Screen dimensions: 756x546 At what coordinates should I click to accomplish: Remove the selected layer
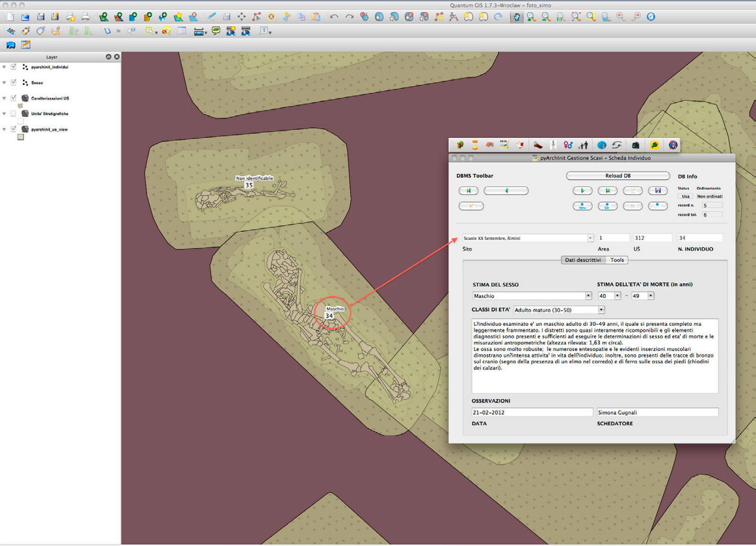193,17
